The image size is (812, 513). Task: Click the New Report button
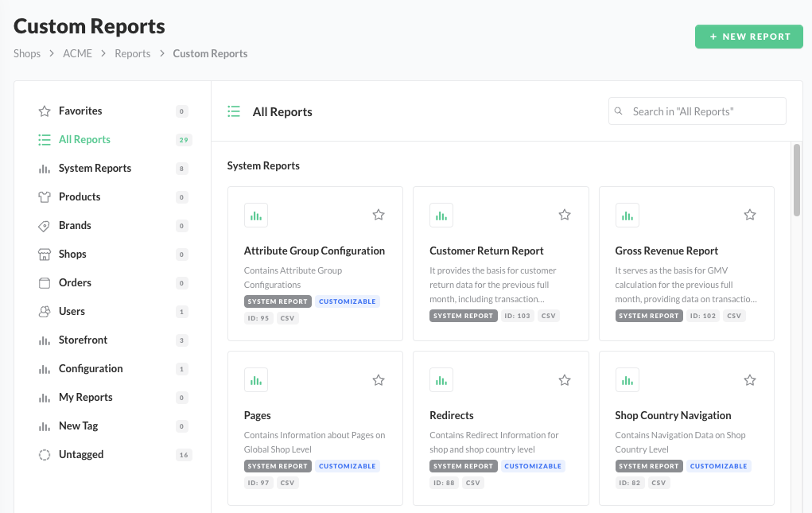click(x=749, y=37)
